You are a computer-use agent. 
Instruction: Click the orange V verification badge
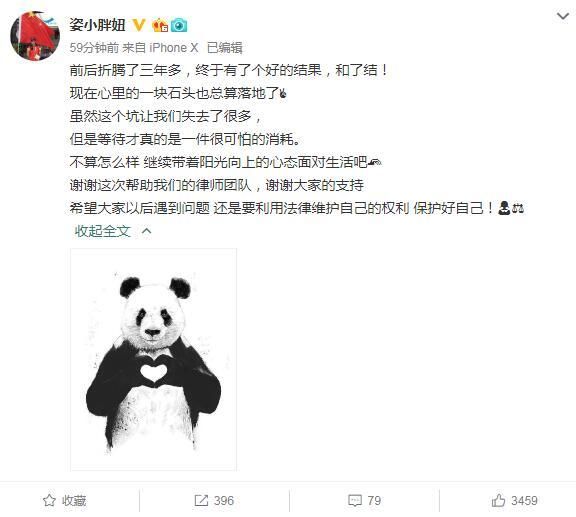click(x=139, y=25)
